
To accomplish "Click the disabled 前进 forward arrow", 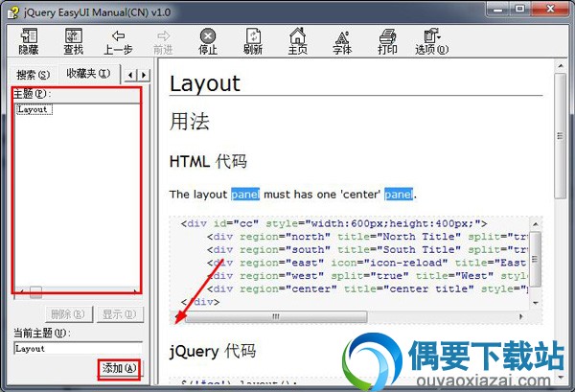I will pos(163,41).
